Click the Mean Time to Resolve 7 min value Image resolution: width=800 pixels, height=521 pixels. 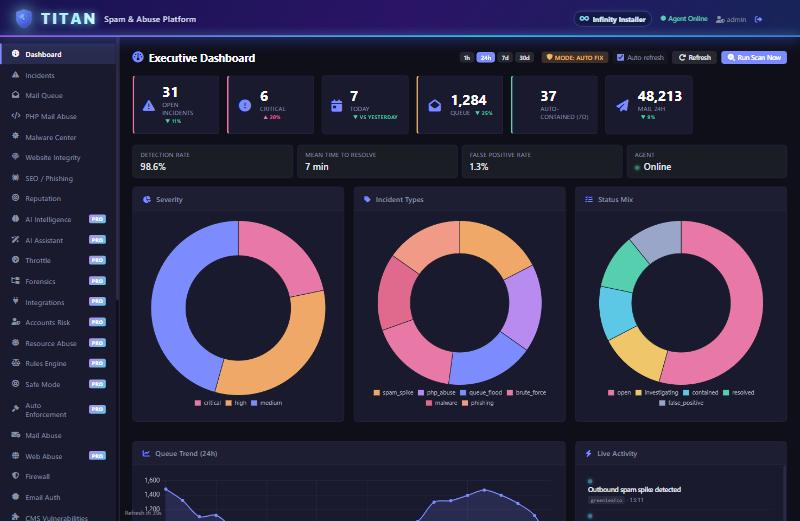(317, 167)
